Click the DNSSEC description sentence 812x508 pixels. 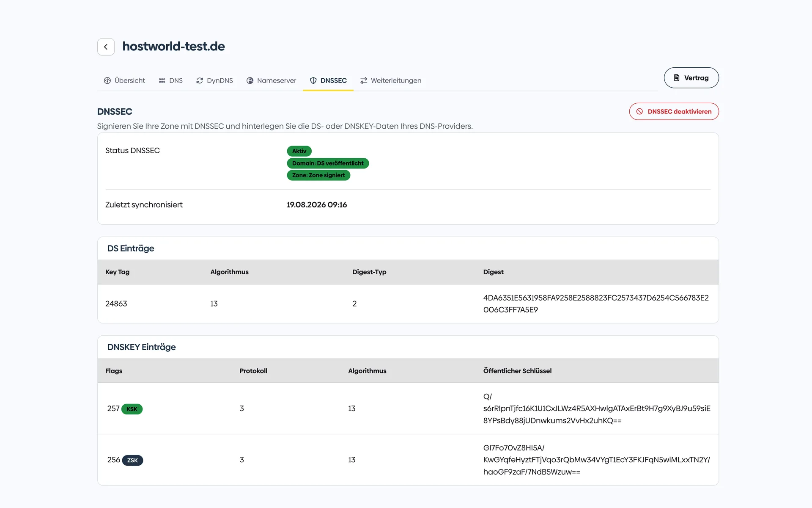(x=285, y=126)
